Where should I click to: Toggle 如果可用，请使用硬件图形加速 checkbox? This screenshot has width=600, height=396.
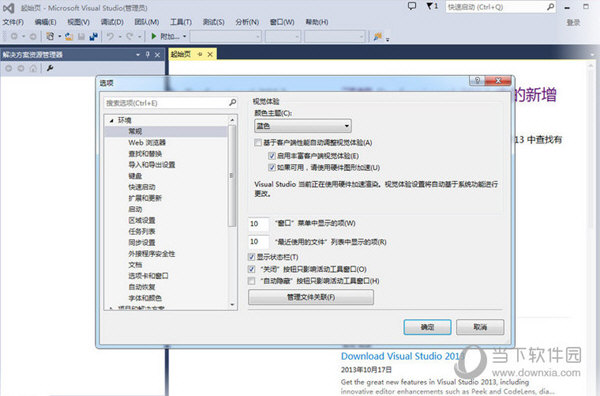pos(272,168)
